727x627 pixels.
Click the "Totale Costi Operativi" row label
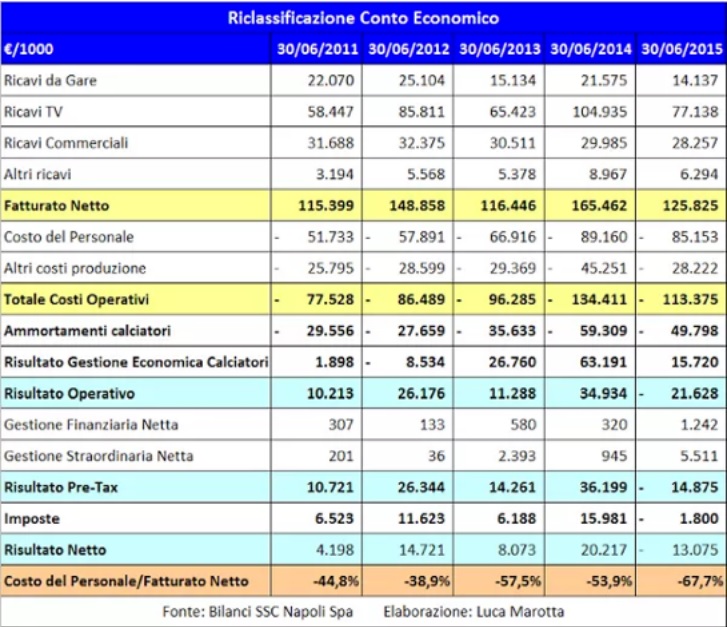pyautogui.click(x=76, y=299)
